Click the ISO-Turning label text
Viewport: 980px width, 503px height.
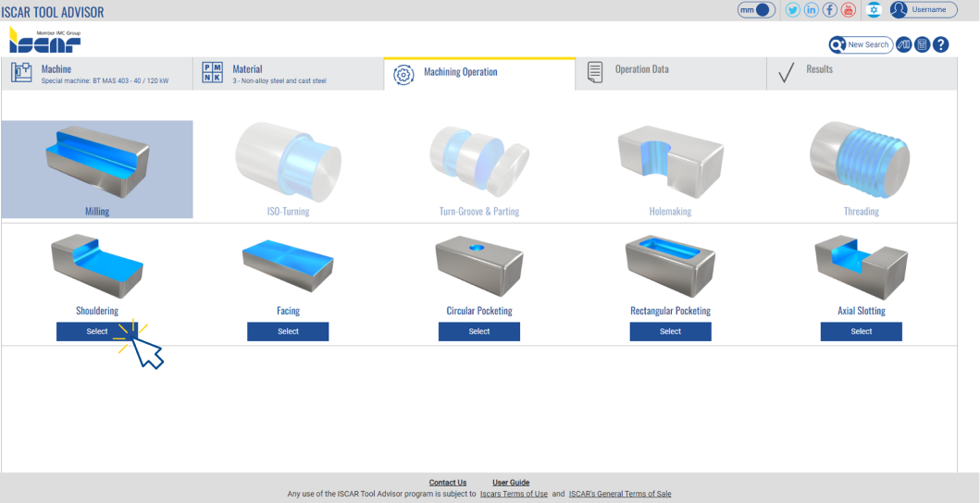pyautogui.click(x=288, y=211)
